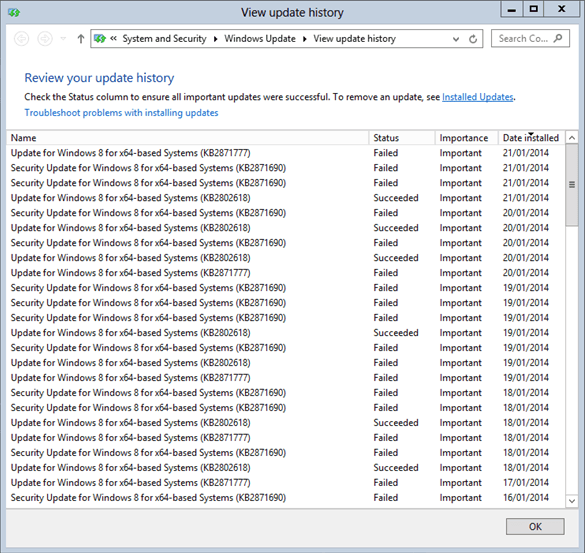Click the search magnifier icon

point(558,38)
